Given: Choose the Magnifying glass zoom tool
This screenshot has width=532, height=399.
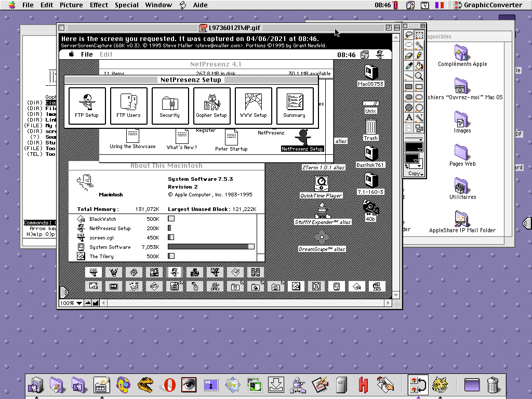Looking at the screenshot, I should click(x=419, y=76).
